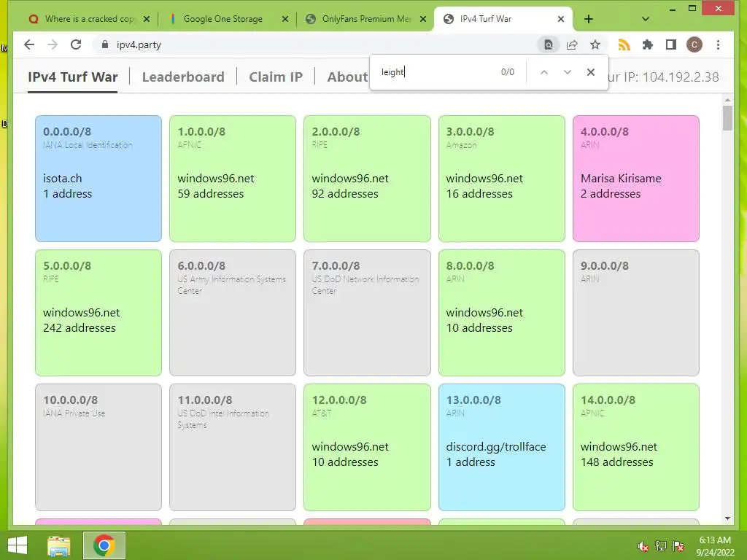Screen dimensions: 747x560
Task: Close the Google One Storage tab
Action: point(285,19)
